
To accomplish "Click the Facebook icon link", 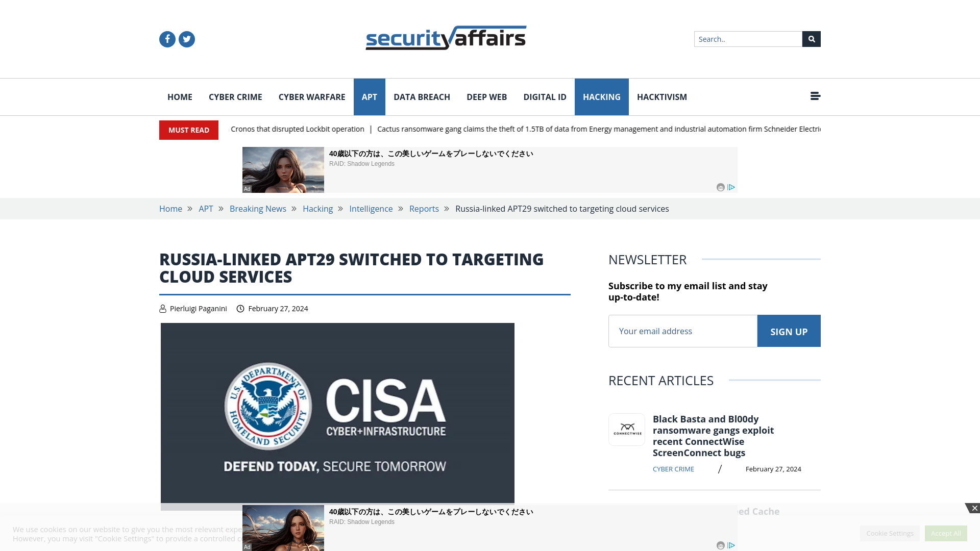I will tap(167, 39).
